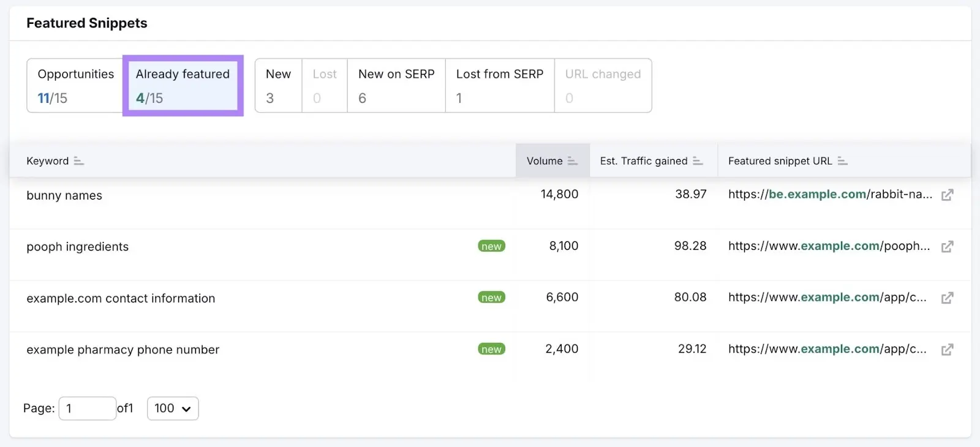Click the new badge on pooph ingredients
This screenshot has width=980, height=447.
pos(491,246)
